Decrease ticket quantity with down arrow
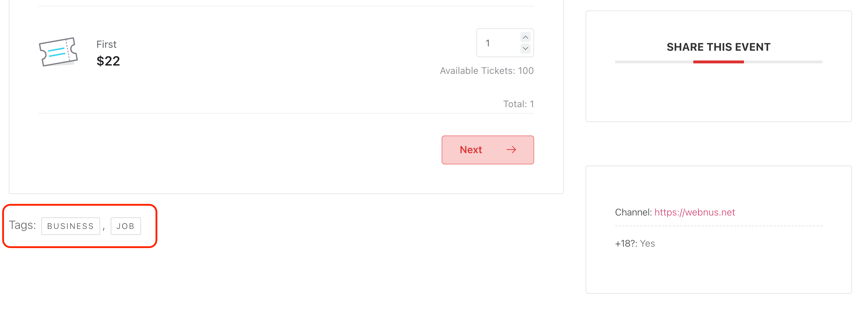868x310 pixels. pos(526,48)
